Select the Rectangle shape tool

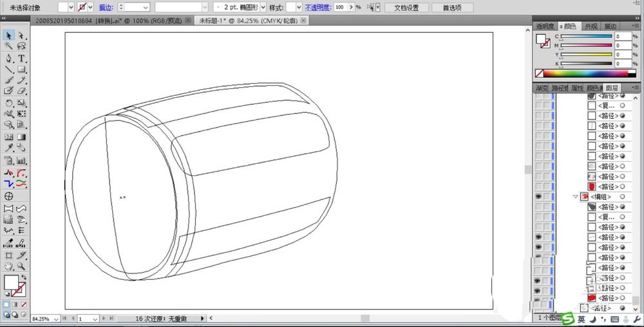coord(21,69)
